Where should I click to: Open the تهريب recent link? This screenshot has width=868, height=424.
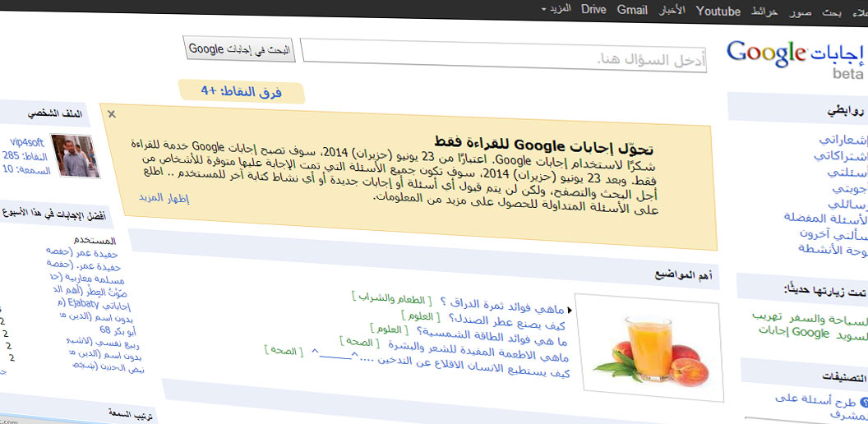tap(767, 316)
